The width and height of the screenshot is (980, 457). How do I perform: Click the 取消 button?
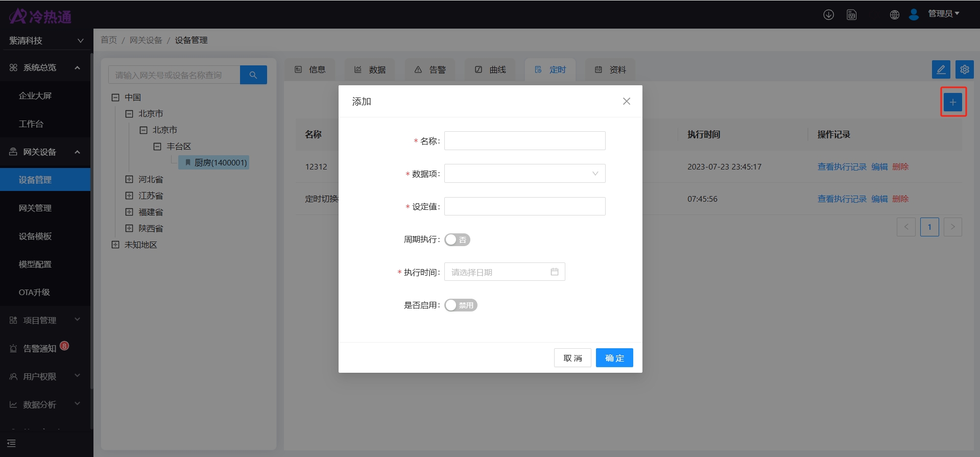pos(572,358)
